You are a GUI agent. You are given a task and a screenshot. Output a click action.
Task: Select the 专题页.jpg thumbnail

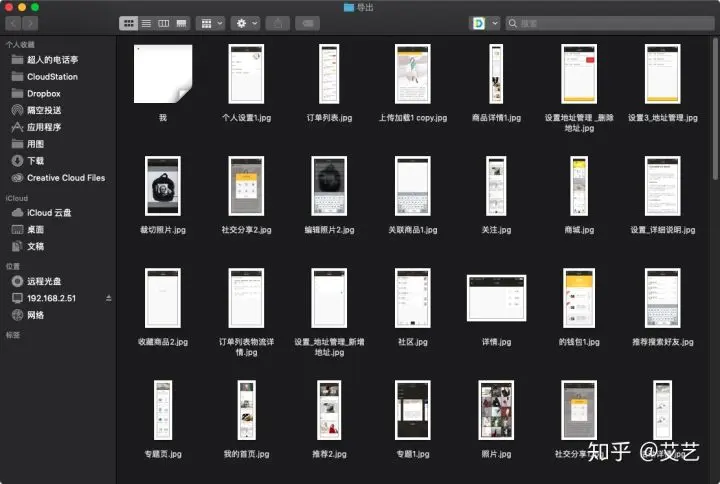coord(163,410)
